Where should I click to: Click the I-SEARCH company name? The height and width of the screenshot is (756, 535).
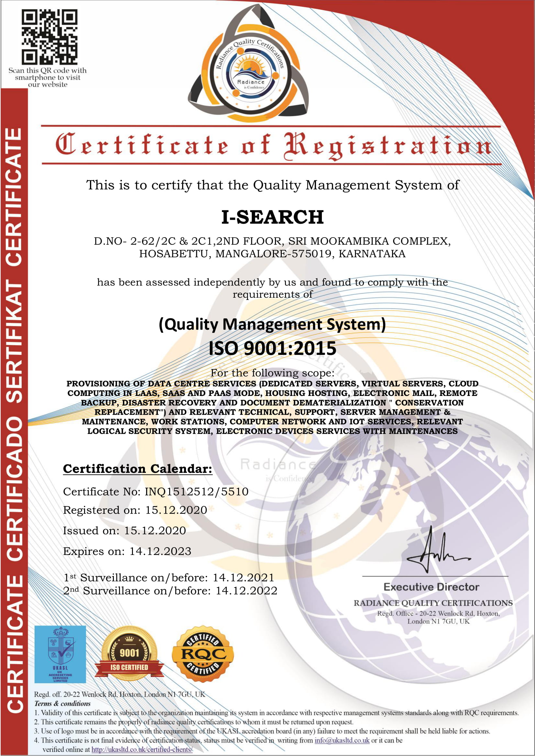click(x=272, y=217)
